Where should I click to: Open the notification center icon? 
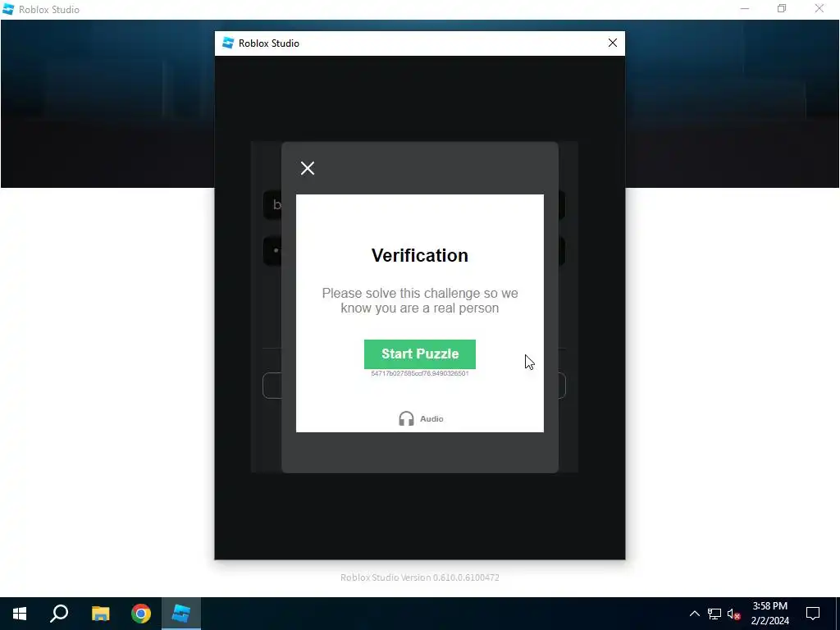point(813,614)
